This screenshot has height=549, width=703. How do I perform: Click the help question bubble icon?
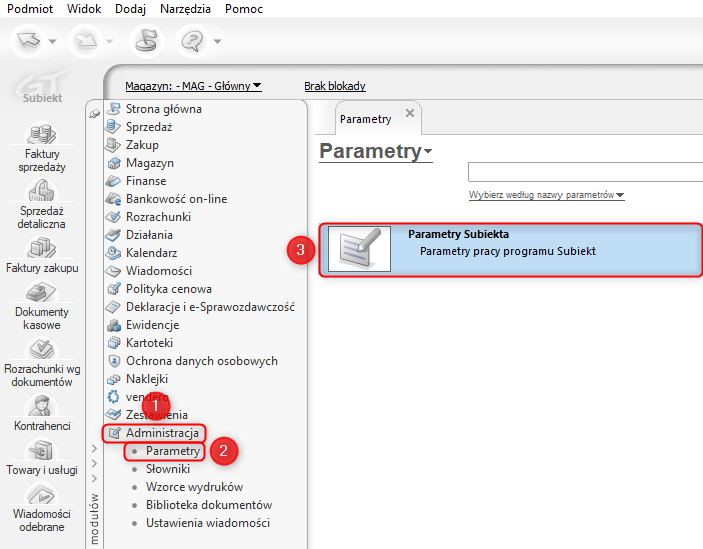193,41
